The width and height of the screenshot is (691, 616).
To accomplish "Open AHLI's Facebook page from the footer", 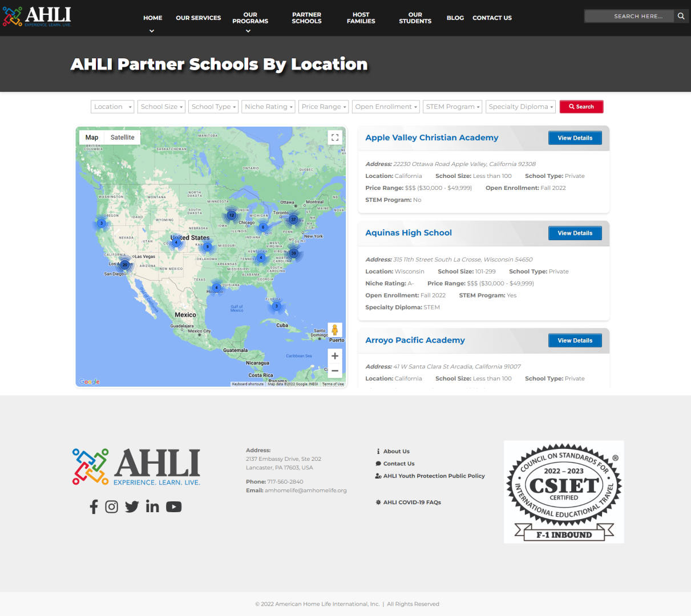I will coord(94,506).
